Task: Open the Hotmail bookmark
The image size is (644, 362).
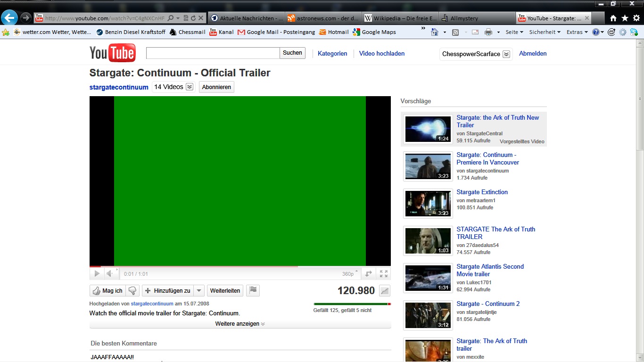Action: (334, 32)
